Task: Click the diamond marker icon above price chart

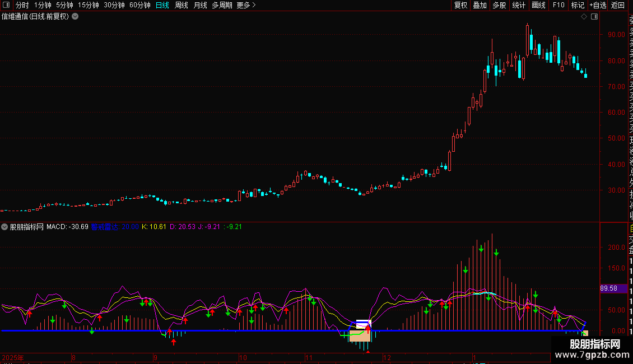Action: [x=584, y=17]
